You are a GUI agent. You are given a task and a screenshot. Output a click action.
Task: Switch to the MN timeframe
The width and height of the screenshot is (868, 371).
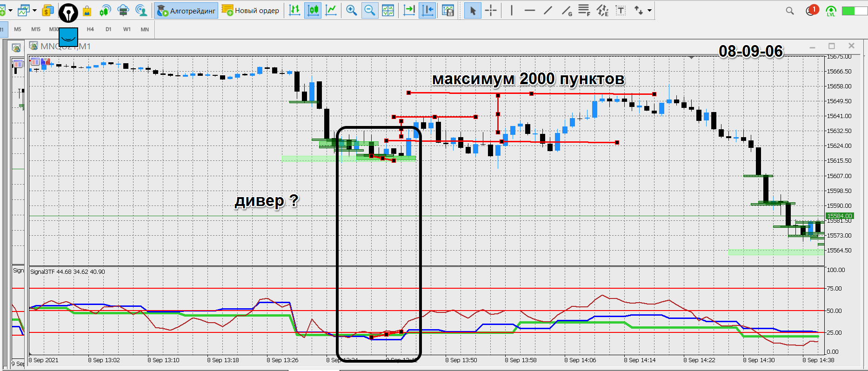point(145,29)
